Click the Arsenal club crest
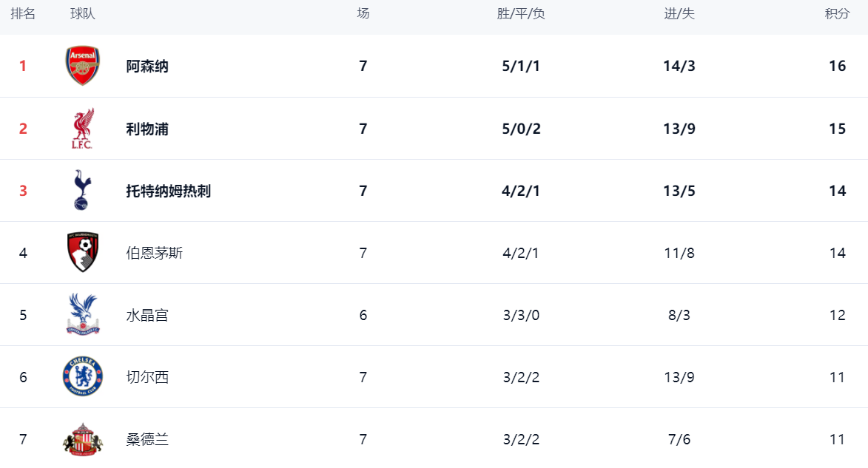Viewport: 868px width, 468px height. click(82, 66)
